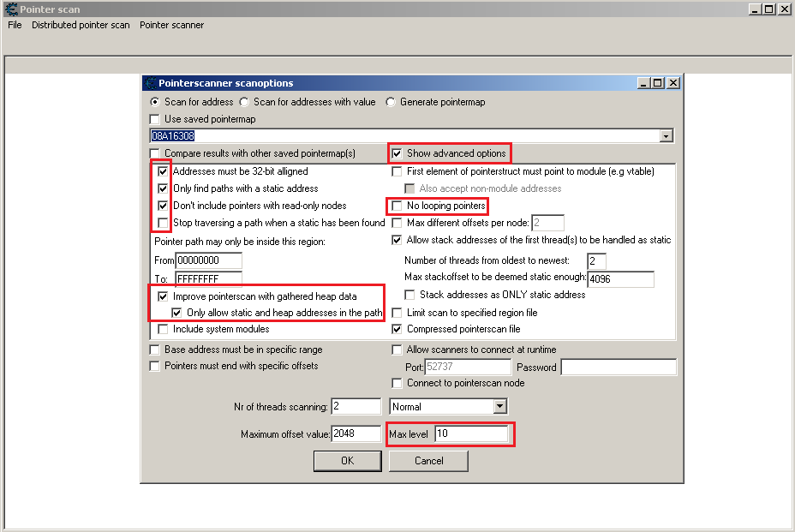Click the 'Pointer path may only be inside this region:' label
The image size is (795, 532).
240,242
